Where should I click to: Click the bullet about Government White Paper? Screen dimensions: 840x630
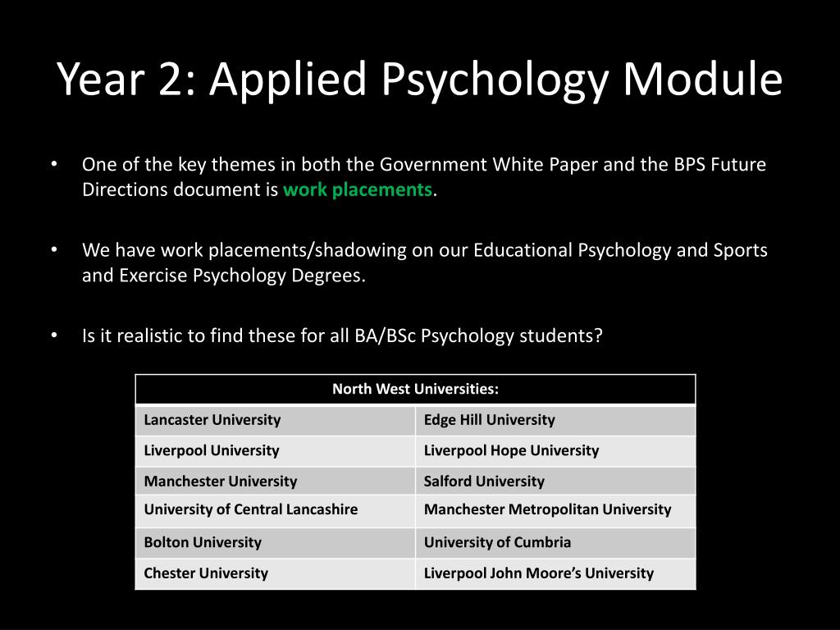tap(424, 177)
